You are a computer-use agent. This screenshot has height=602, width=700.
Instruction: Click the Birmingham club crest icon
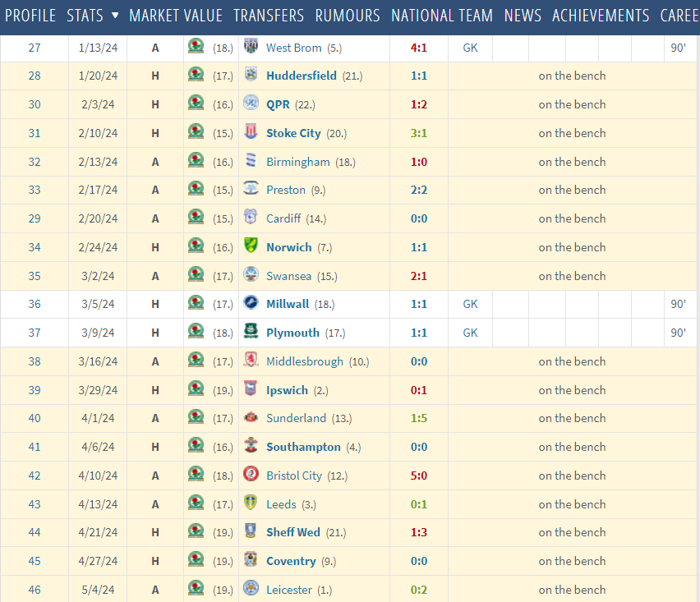click(251, 160)
